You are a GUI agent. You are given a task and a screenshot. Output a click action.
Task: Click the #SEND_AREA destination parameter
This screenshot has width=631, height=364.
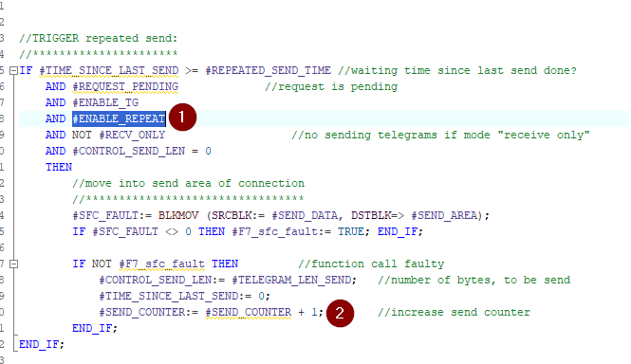click(444, 215)
